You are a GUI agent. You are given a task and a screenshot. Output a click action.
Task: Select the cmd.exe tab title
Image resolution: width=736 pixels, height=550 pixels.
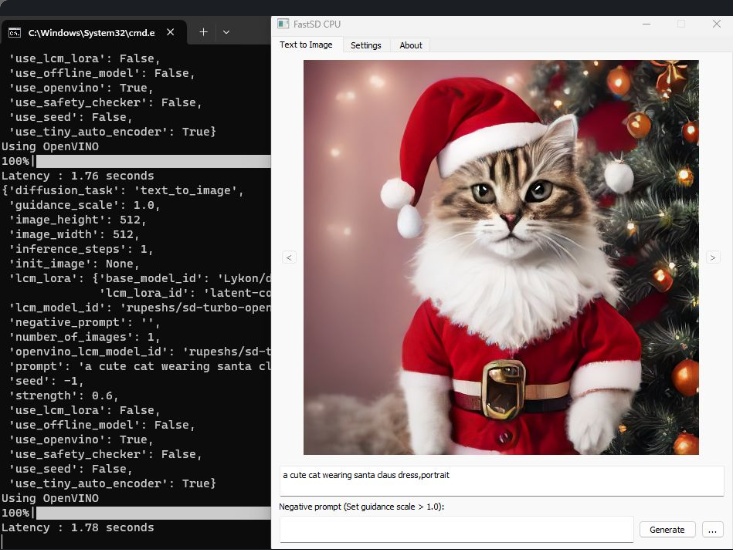point(90,32)
